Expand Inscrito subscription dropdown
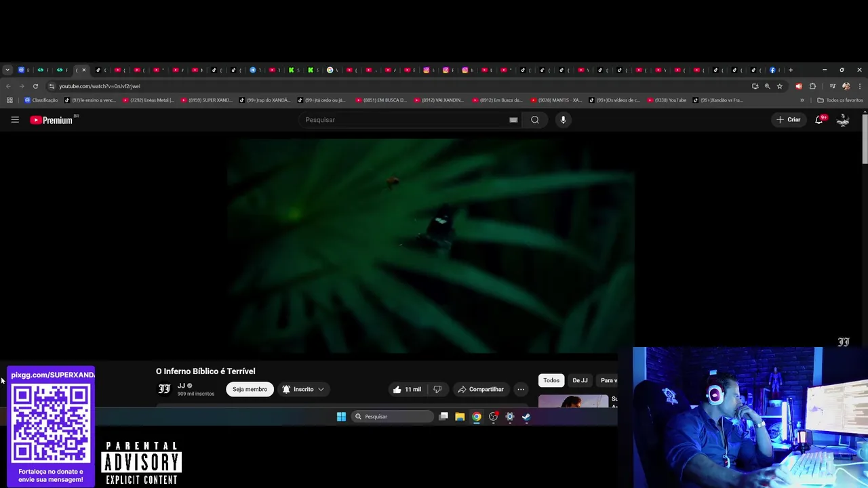868x488 pixels. pyautogui.click(x=303, y=389)
